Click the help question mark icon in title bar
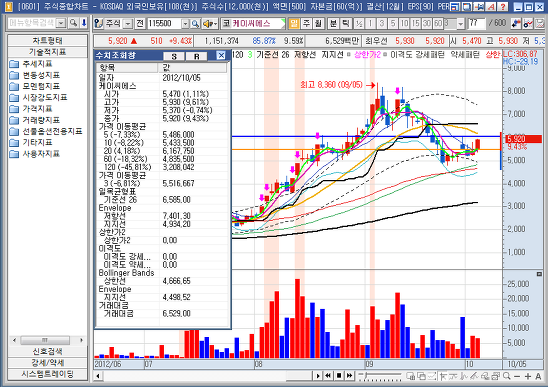Viewport: 548px width, 387px height. click(503, 6)
